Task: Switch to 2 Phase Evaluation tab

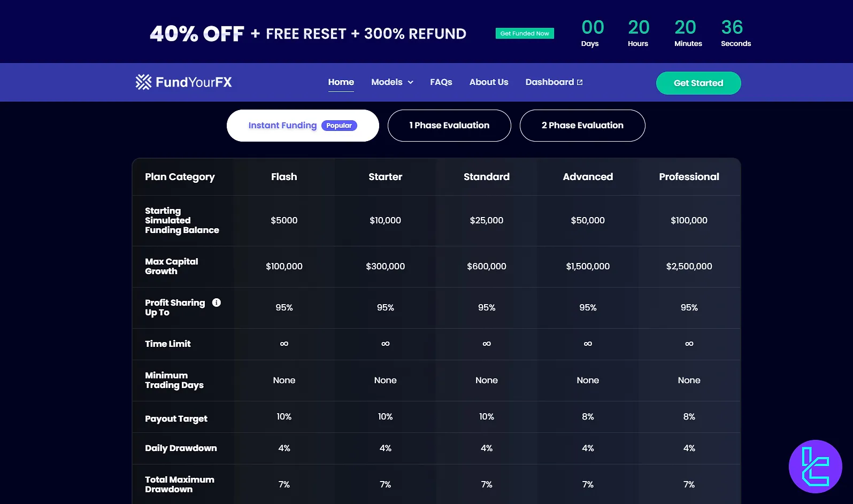Action: pyautogui.click(x=582, y=126)
